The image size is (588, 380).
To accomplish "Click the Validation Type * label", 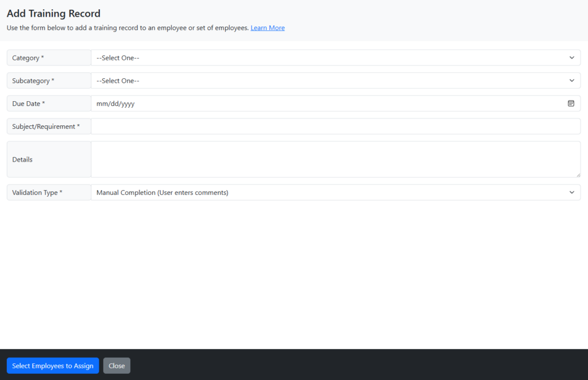I will pos(37,193).
